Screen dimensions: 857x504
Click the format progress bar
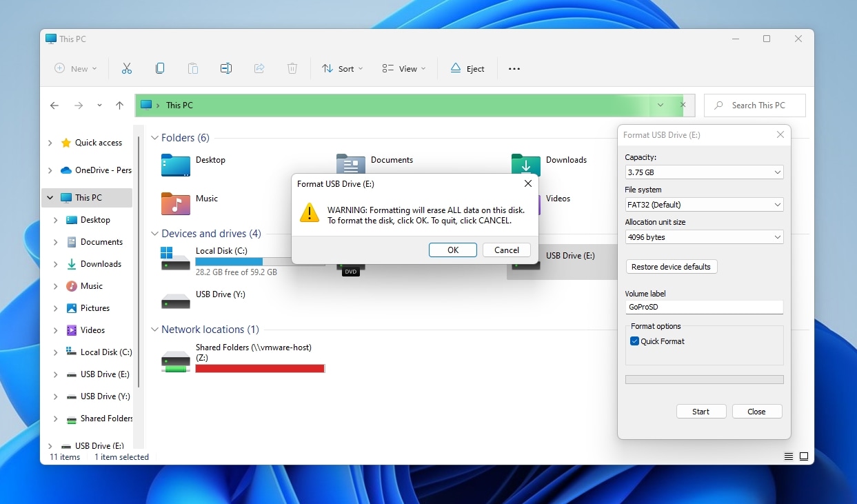tap(704, 379)
